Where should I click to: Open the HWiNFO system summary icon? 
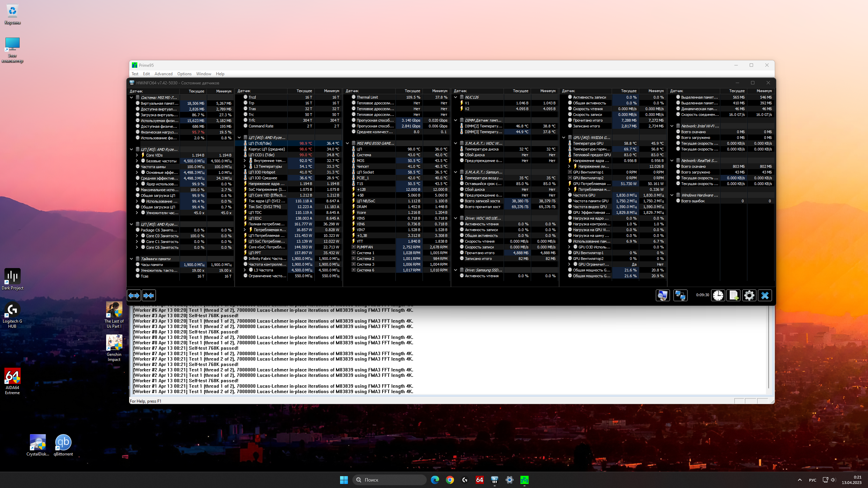pos(663,296)
